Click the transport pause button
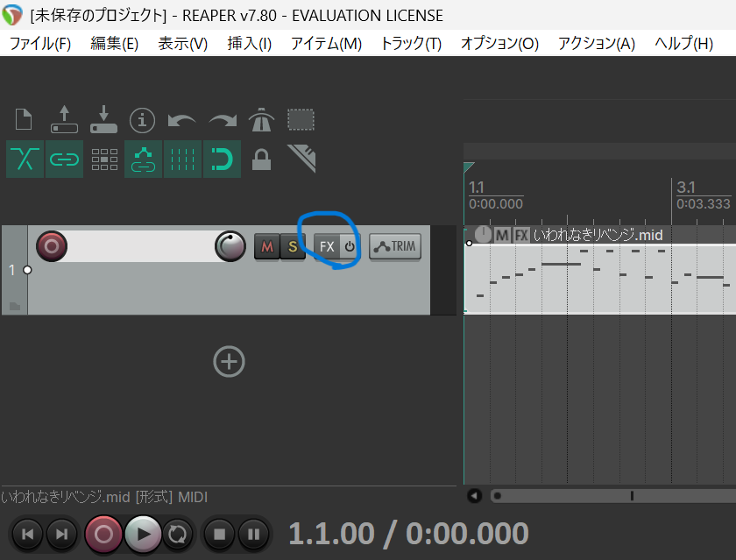This screenshot has width=736, height=560. point(253,535)
